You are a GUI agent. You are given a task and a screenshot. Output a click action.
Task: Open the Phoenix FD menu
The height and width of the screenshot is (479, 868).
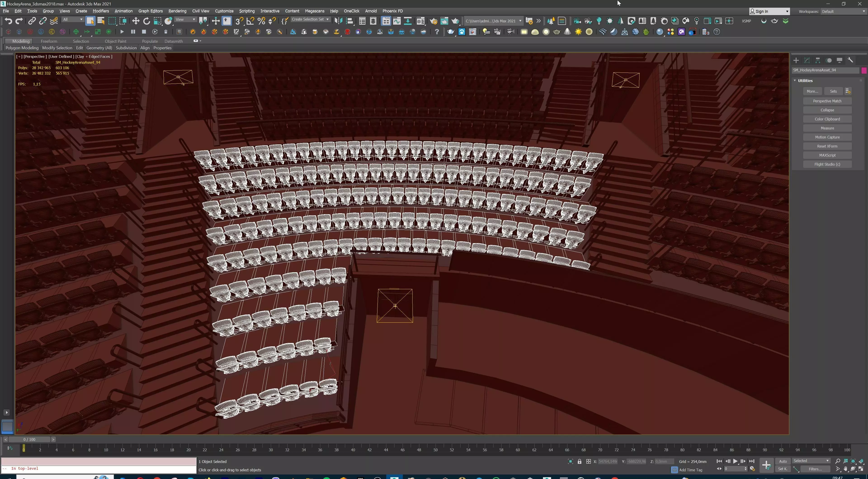click(x=393, y=11)
